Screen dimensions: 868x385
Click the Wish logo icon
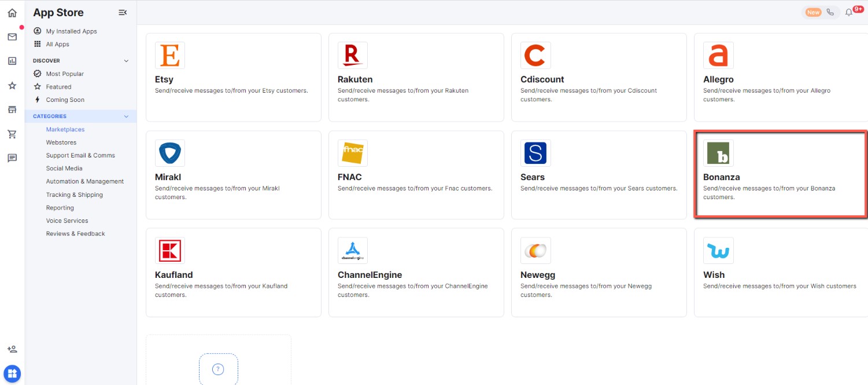(x=718, y=251)
